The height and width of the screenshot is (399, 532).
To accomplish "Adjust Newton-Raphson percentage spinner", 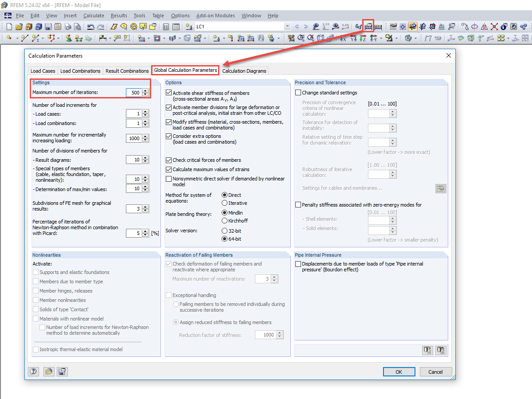I will [x=145, y=233].
